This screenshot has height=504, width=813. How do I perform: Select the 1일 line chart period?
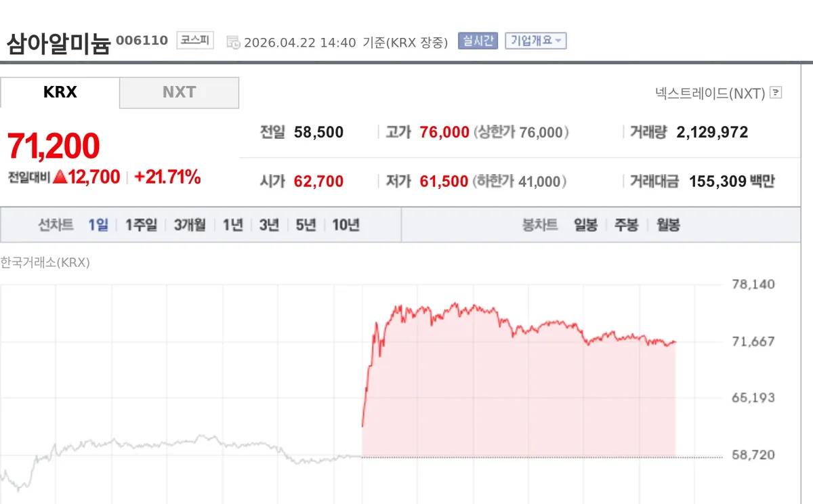point(98,225)
